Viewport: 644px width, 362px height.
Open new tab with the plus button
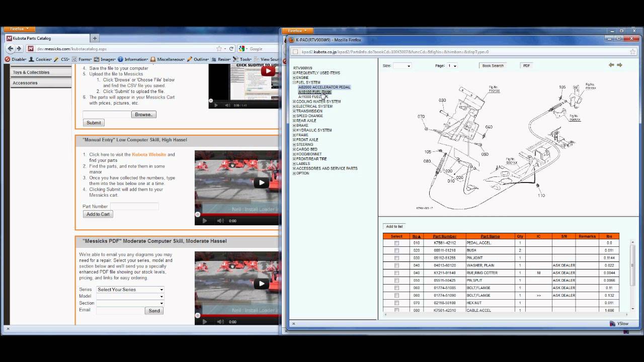pyautogui.click(x=95, y=38)
